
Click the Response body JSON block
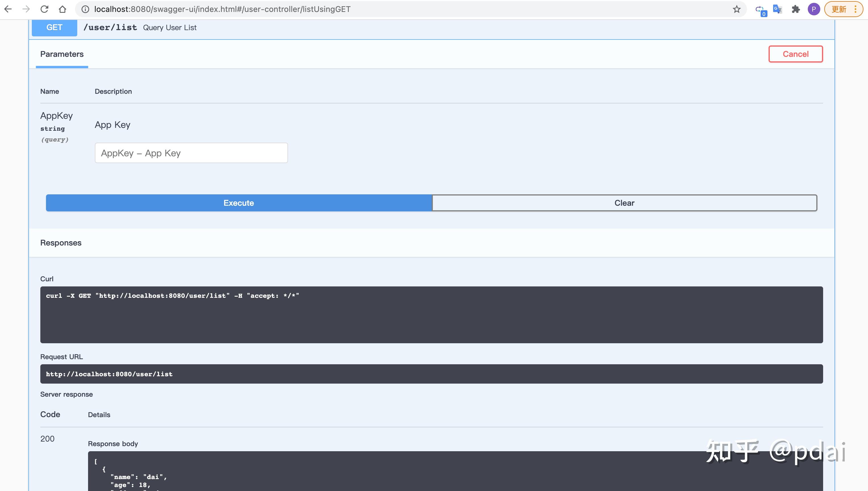coord(455,471)
